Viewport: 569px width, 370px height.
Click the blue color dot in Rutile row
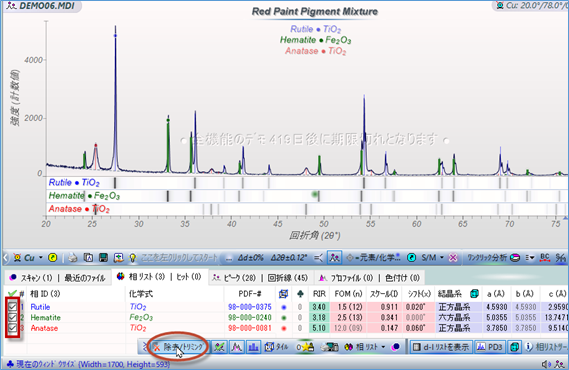click(x=284, y=307)
